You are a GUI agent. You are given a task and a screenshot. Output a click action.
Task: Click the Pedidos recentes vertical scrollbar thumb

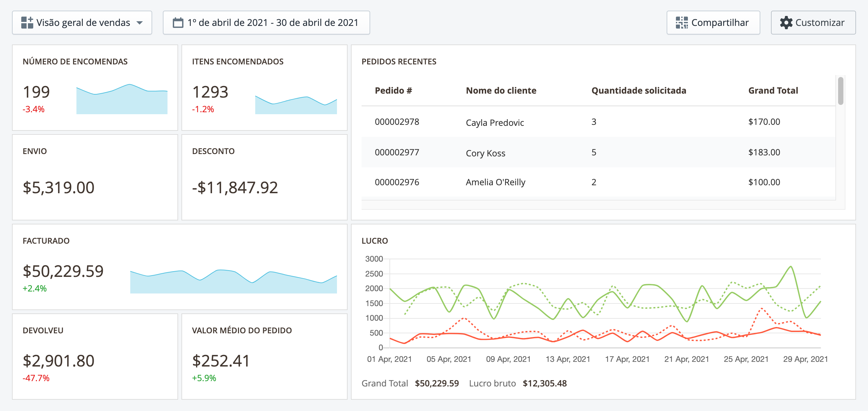(840, 91)
